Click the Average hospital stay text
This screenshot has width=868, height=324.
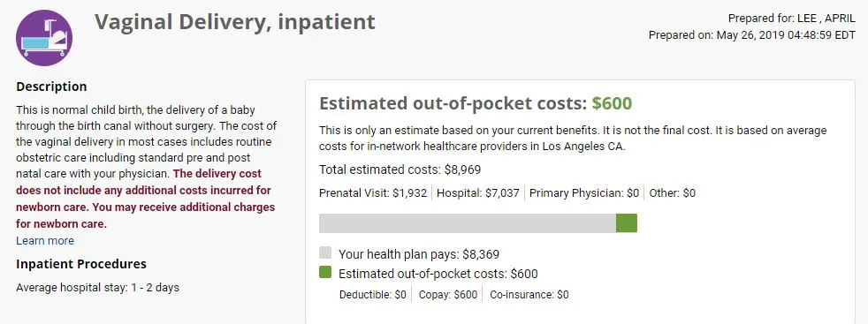tap(97, 288)
